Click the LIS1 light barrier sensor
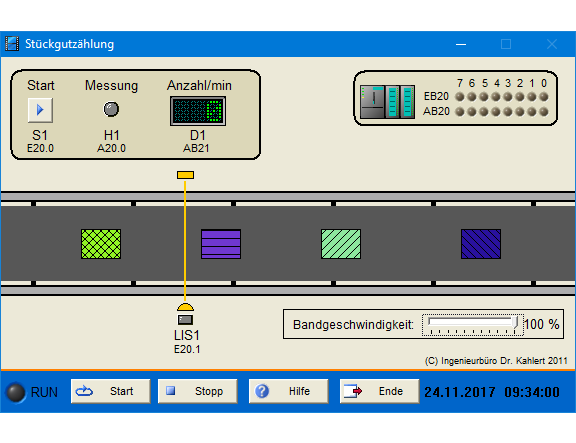576x443 pixels. (185, 314)
